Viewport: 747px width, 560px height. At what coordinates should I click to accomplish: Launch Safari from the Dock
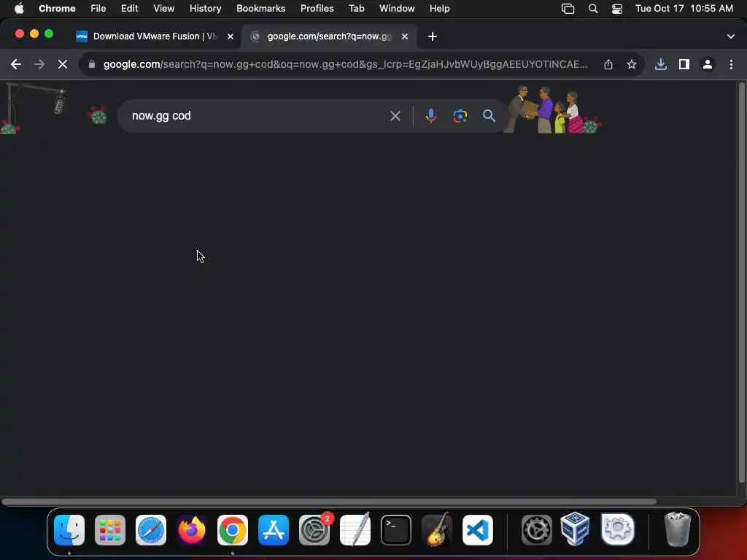click(151, 530)
